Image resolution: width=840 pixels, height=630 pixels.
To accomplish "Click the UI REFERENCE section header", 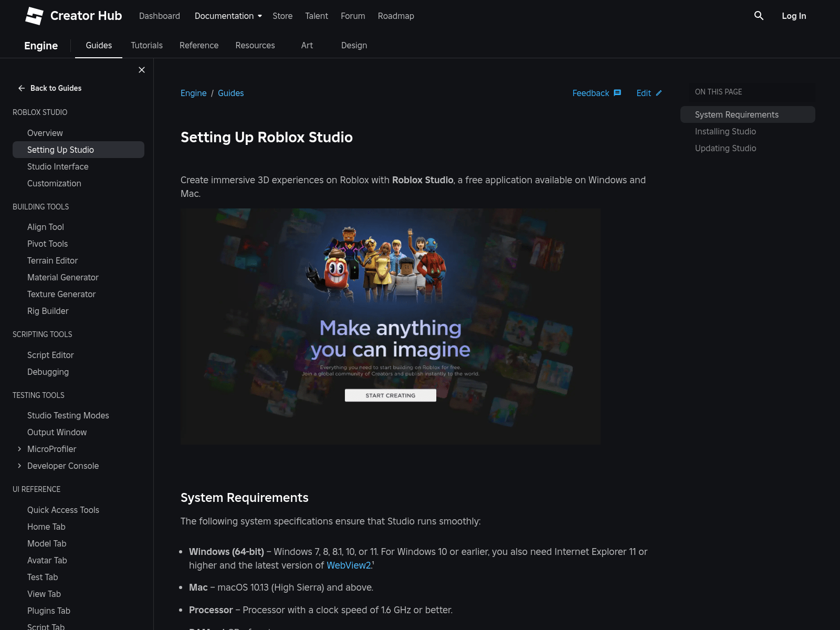I will 37,489.
